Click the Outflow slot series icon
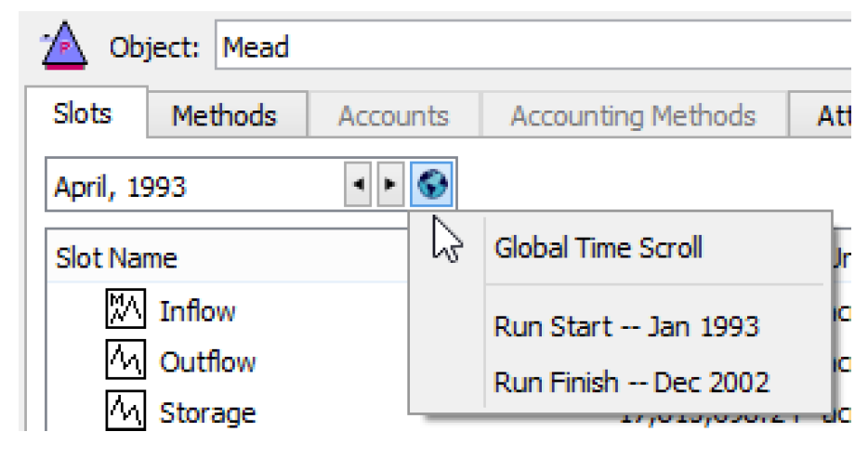Image resolution: width=868 pixels, height=458 pixels. [x=123, y=361]
